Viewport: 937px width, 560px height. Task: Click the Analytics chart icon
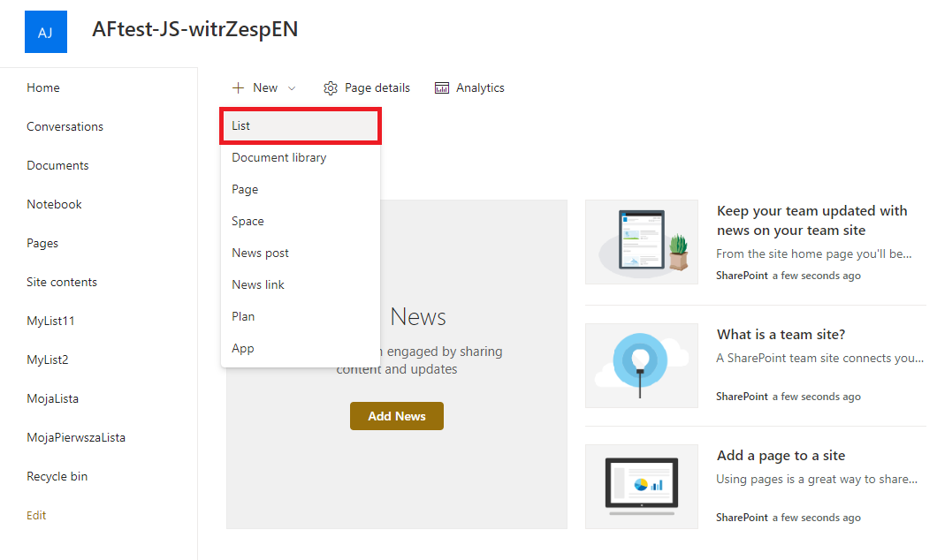[x=442, y=88]
